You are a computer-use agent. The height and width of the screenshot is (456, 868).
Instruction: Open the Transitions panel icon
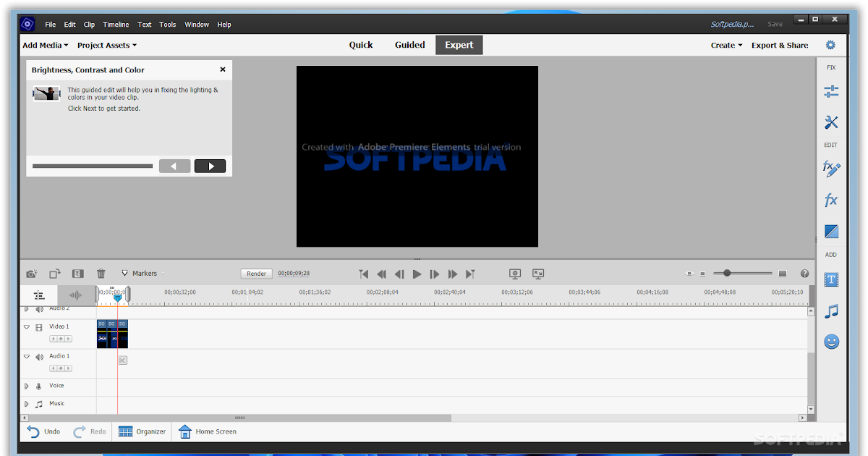point(831,232)
